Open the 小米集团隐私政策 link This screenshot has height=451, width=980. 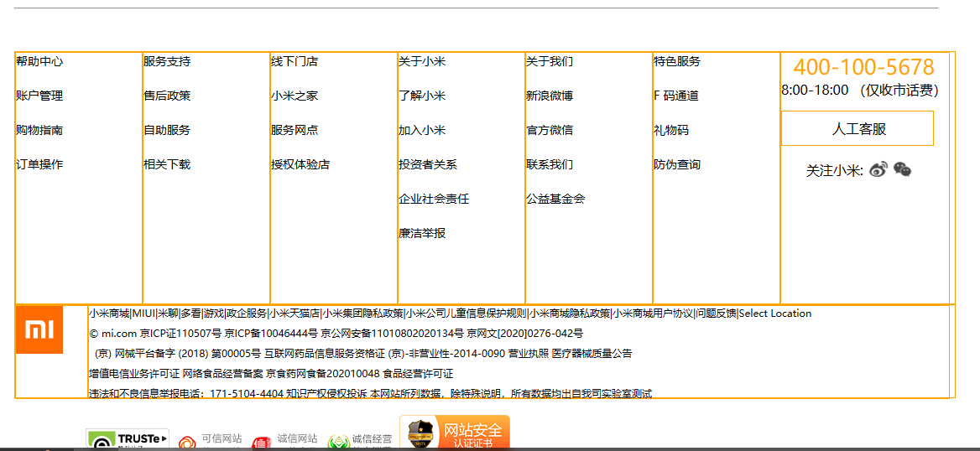[362, 314]
